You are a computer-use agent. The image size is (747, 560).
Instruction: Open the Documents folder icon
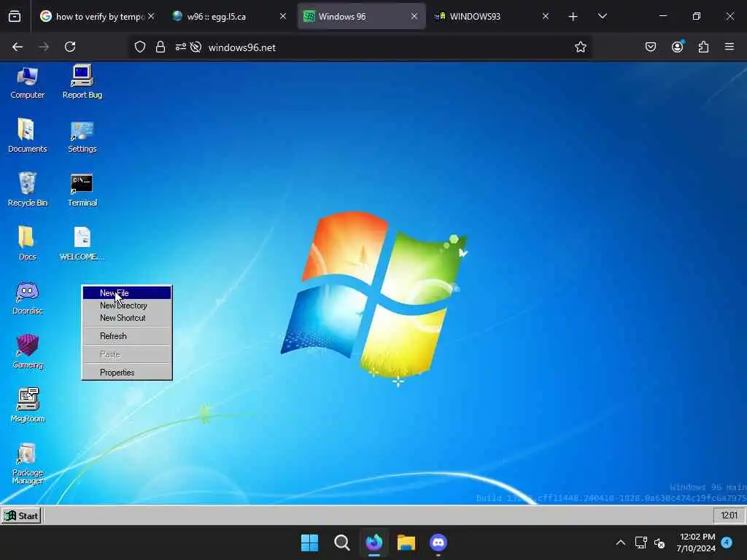pos(27,136)
